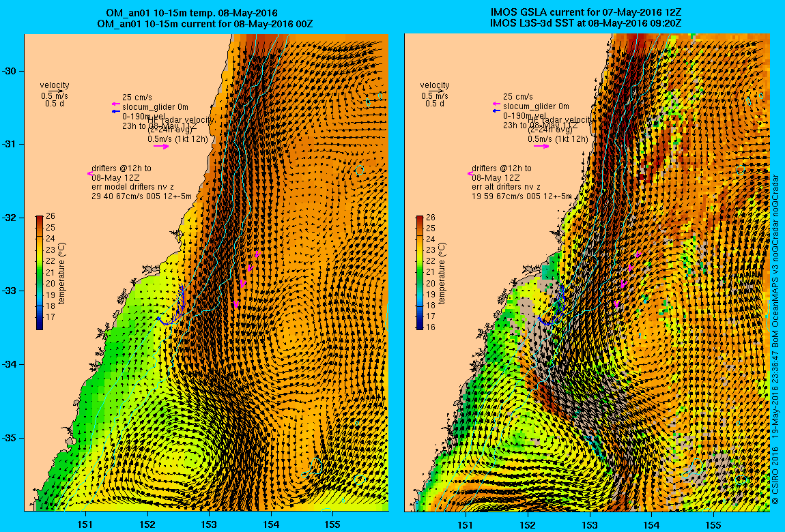Screen dimensions: 785x532
Task: Click magenta drifter legend arrow in right panel
Action: [470, 173]
